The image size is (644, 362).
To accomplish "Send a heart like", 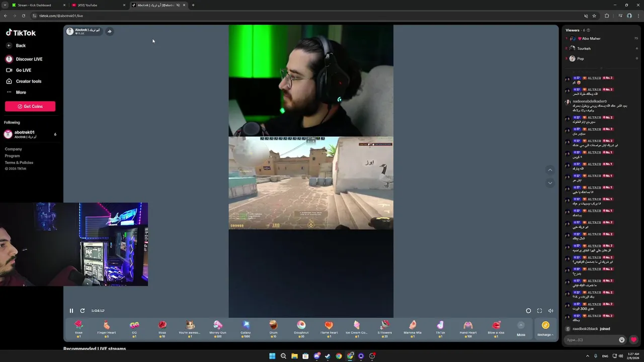I will [633, 340].
